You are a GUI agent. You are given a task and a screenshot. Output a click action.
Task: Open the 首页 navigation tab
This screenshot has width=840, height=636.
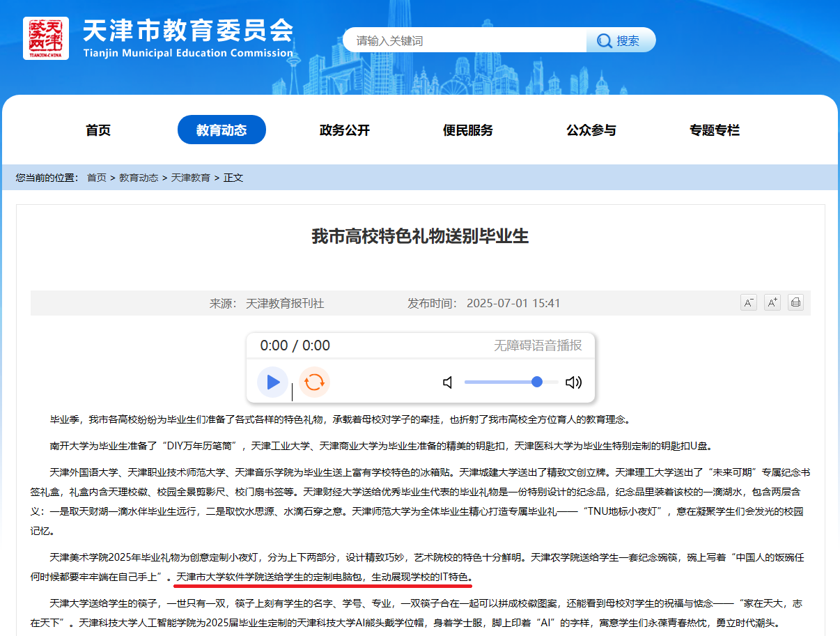click(x=98, y=130)
